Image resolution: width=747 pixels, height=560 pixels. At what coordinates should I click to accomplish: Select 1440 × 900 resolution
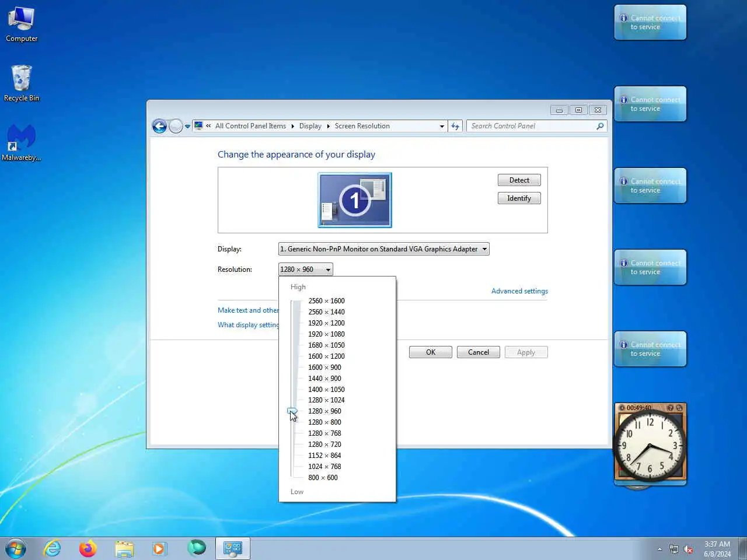pyautogui.click(x=324, y=379)
